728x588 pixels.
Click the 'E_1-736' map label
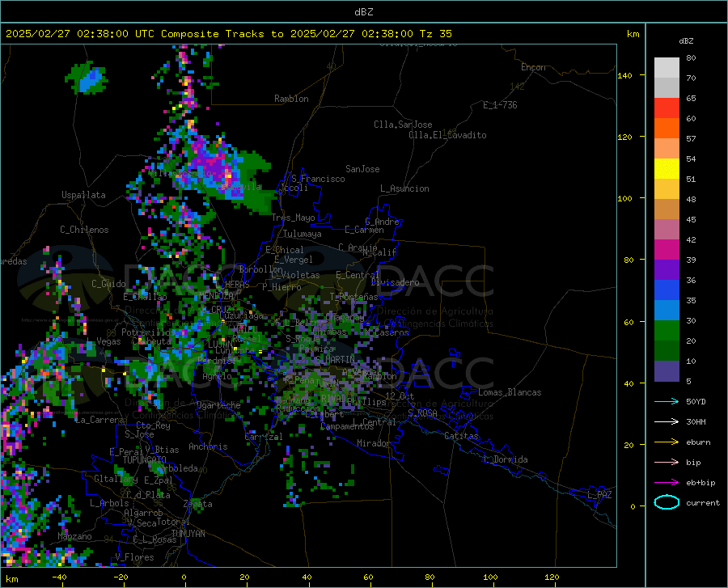click(x=500, y=105)
